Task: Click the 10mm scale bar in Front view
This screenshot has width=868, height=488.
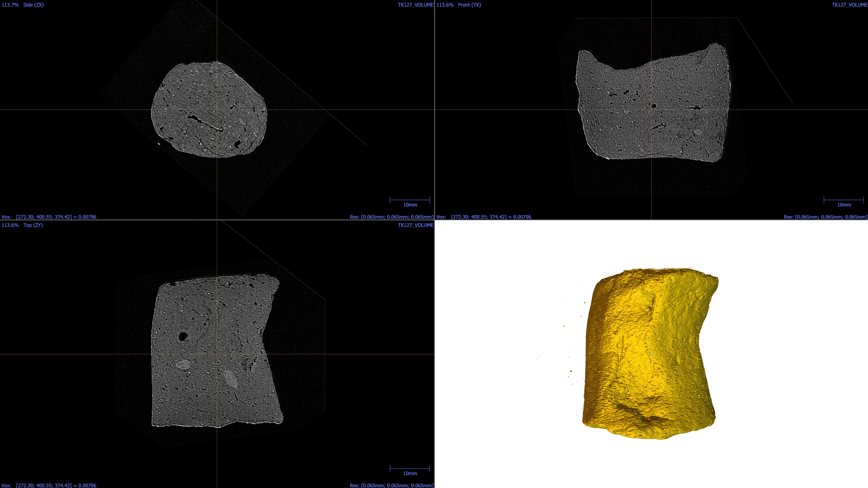Action: click(x=844, y=202)
